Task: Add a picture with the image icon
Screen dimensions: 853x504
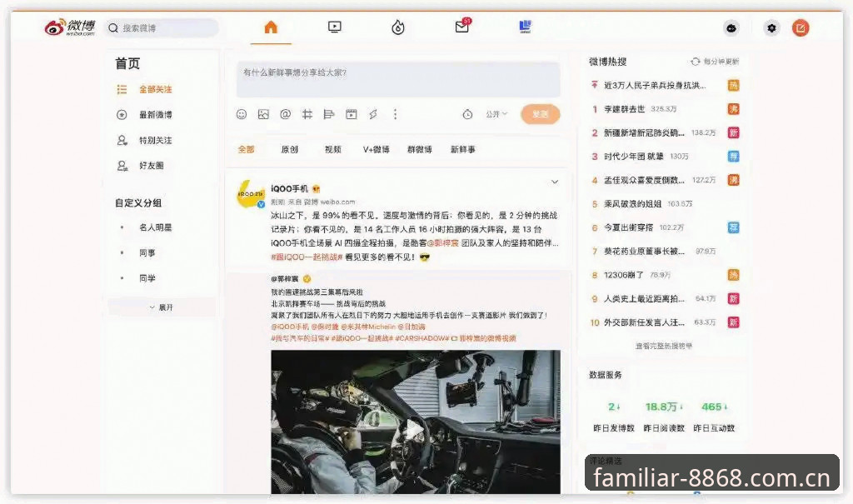Action: [263, 114]
